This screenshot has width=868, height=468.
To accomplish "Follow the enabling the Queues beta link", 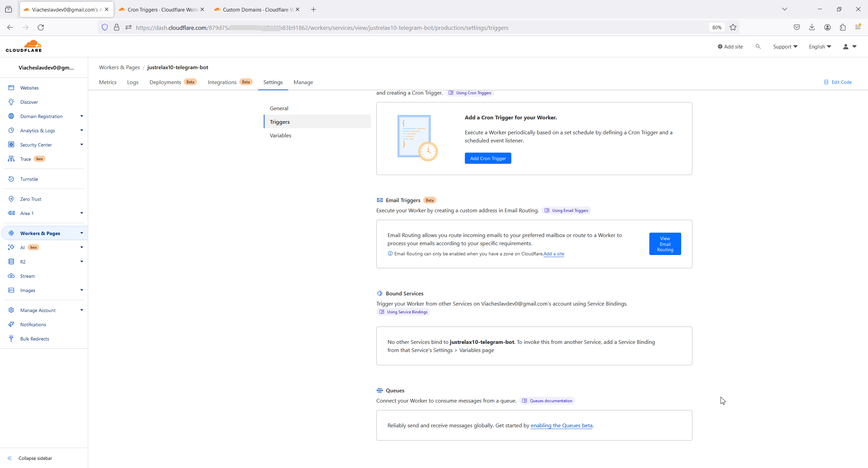I will 561,426.
